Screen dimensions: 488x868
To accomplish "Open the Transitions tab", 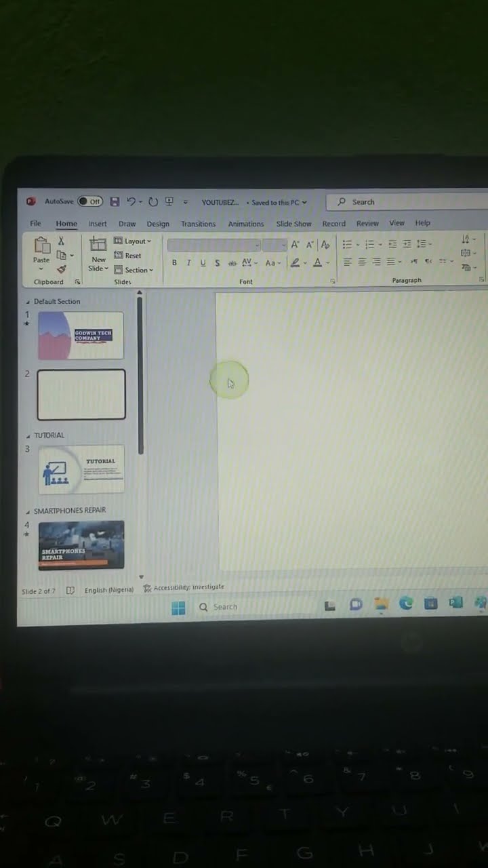I will tap(198, 224).
